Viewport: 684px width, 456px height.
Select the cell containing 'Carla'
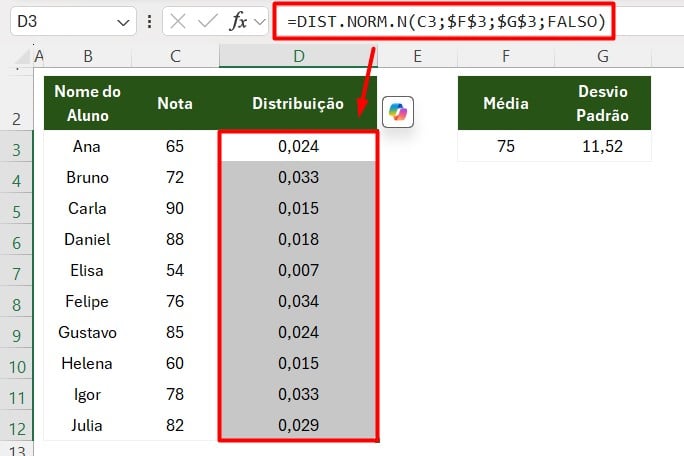coord(88,208)
